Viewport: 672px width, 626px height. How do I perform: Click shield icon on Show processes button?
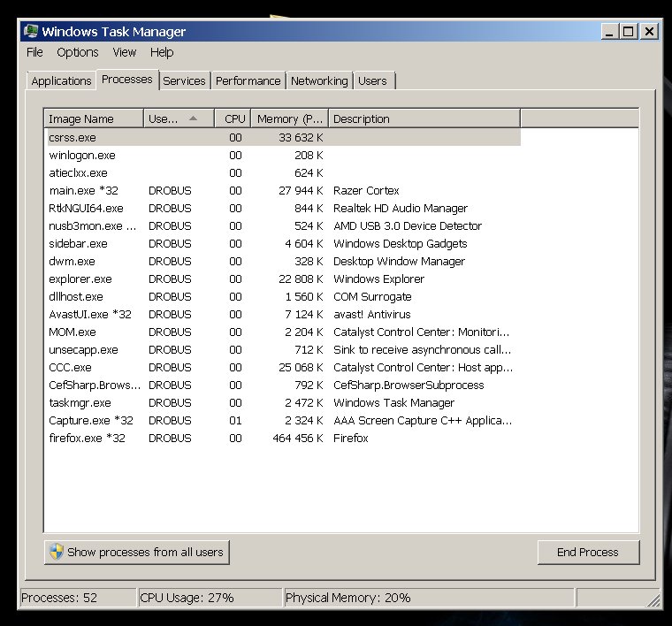click(x=57, y=552)
